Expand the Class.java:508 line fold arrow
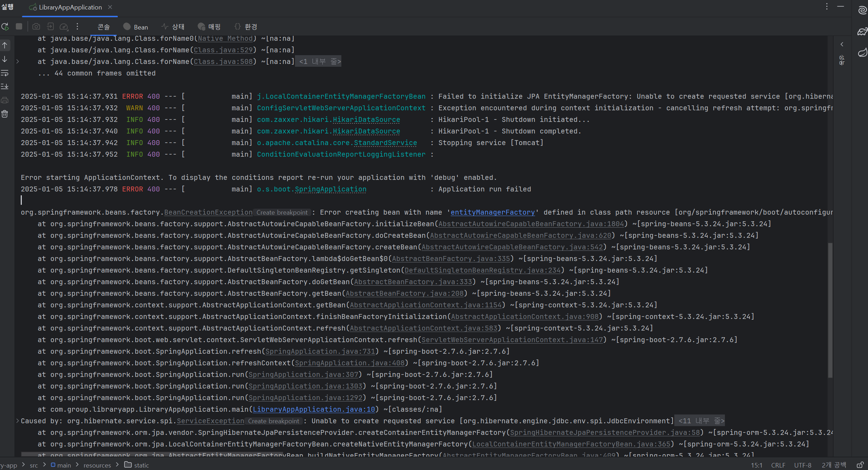The width and height of the screenshot is (868, 470). point(18,61)
